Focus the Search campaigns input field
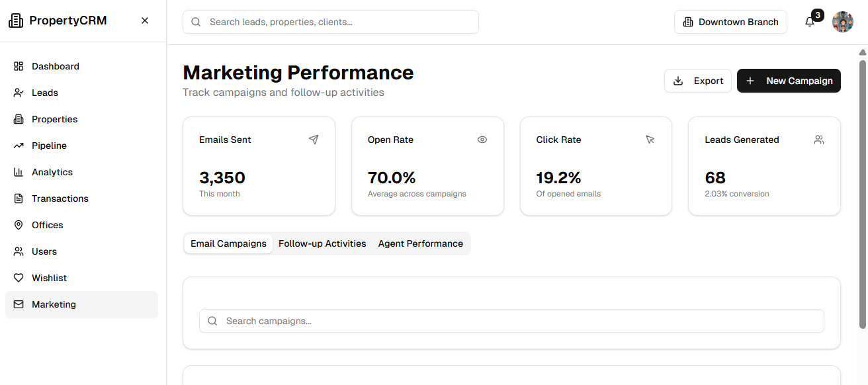 pyautogui.click(x=511, y=321)
